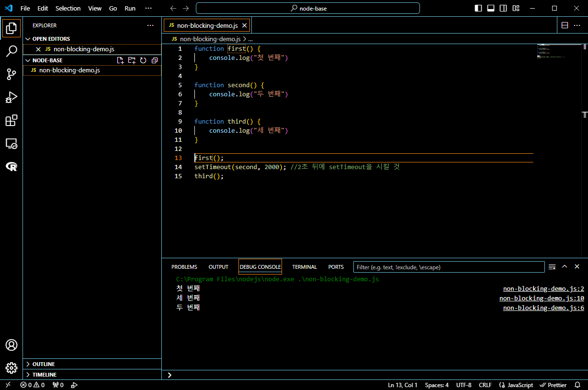Open the R extension view
Screen dimensions: 588x390
[11, 166]
